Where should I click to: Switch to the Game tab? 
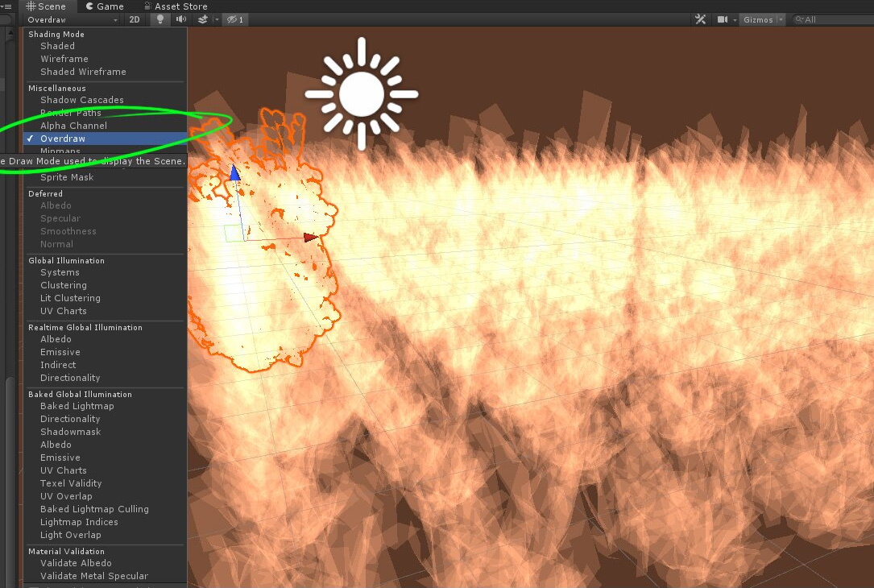(x=104, y=6)
